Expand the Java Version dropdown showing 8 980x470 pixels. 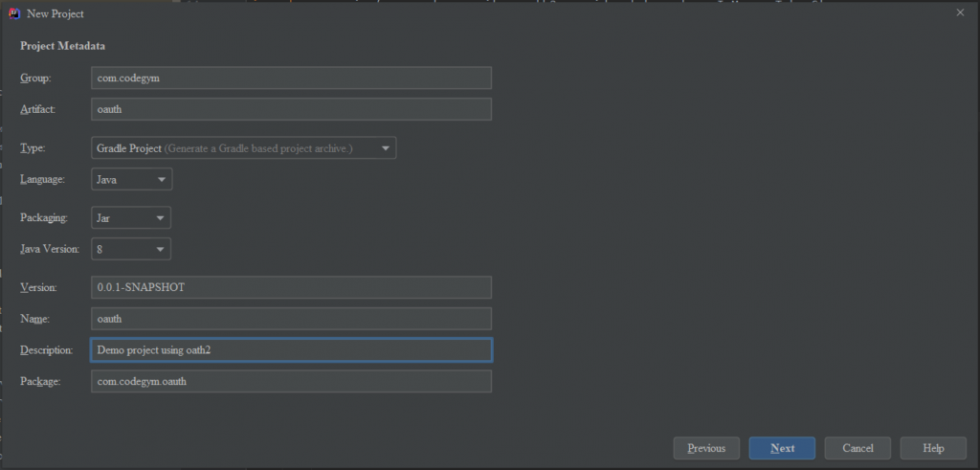point(131,249)
